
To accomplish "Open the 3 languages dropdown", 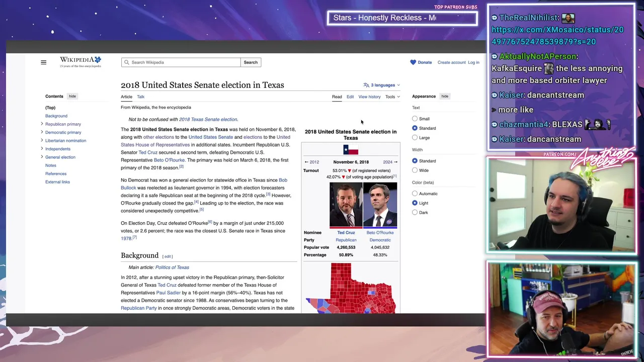I will [382, 85].
